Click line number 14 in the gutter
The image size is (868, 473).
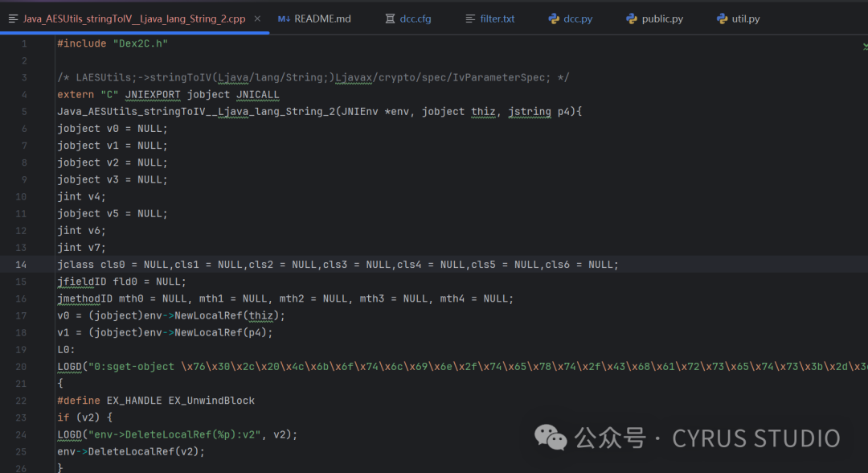21,265
